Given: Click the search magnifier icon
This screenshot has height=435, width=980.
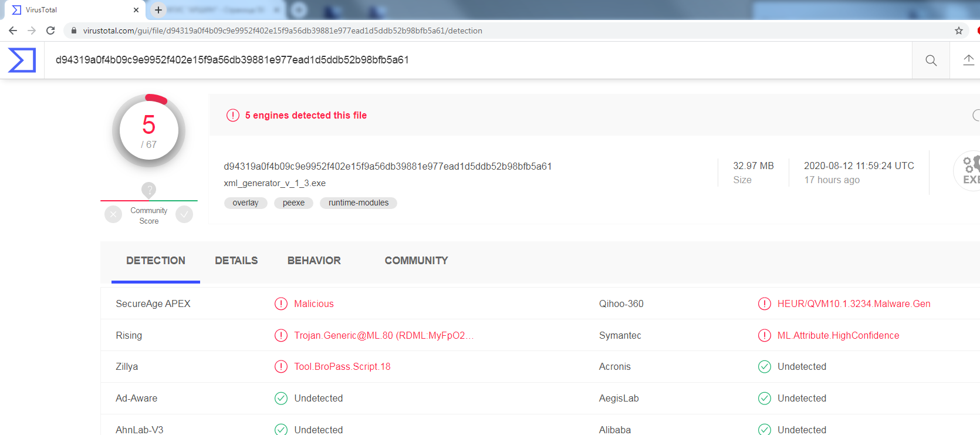Looking at the screenshot, I should click(x=931, y=60).
